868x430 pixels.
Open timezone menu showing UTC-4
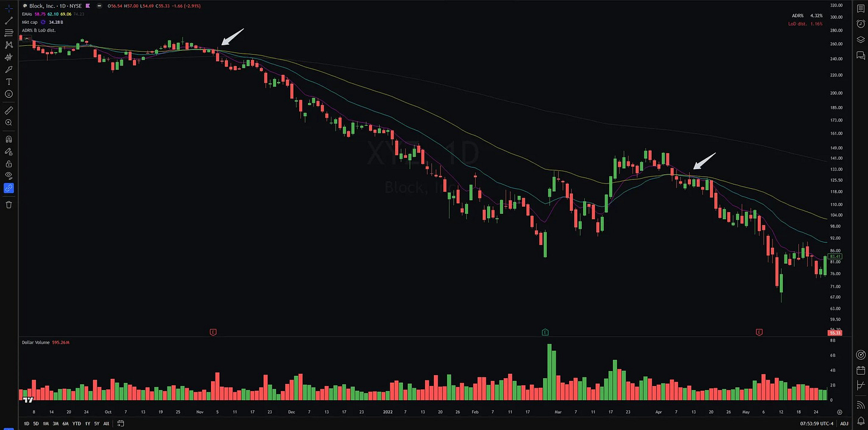coord(817,423)
